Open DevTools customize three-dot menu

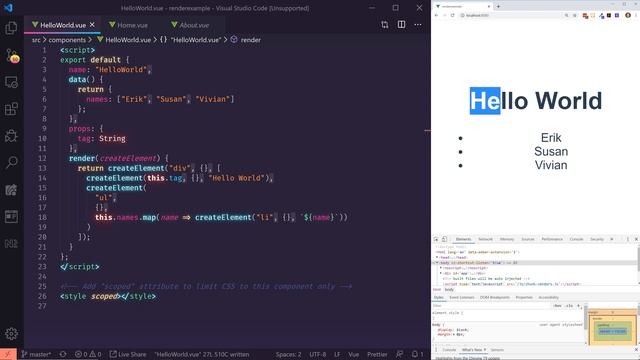pos(628,239)
